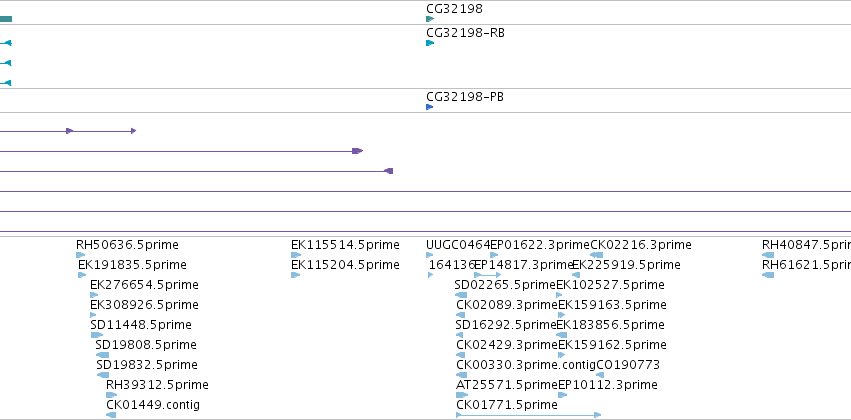Click the CK01449.contig label

[153, 405]
